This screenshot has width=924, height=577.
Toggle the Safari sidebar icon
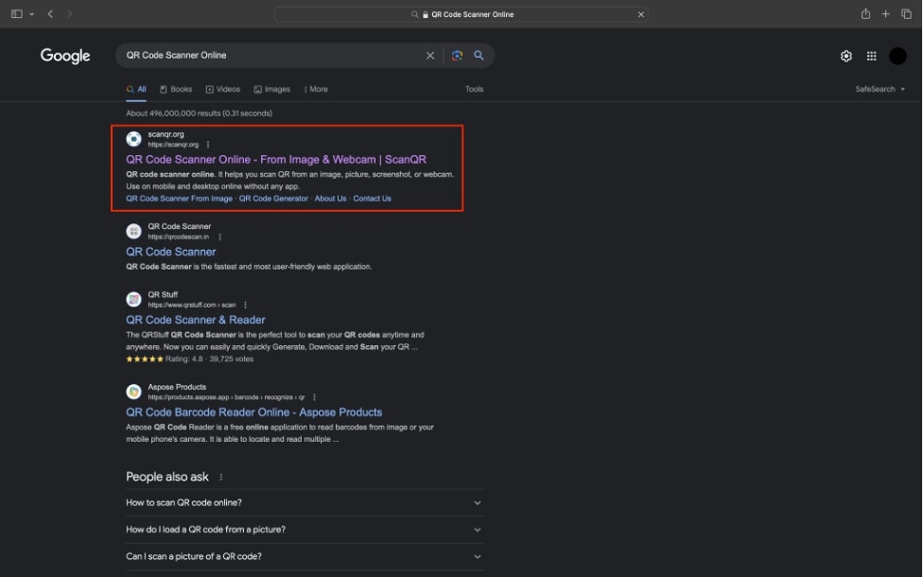17,14
